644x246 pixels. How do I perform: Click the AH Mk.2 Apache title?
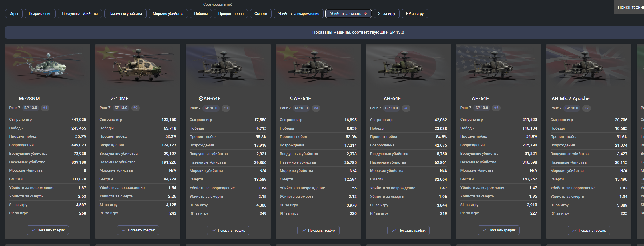click(570, 98)
